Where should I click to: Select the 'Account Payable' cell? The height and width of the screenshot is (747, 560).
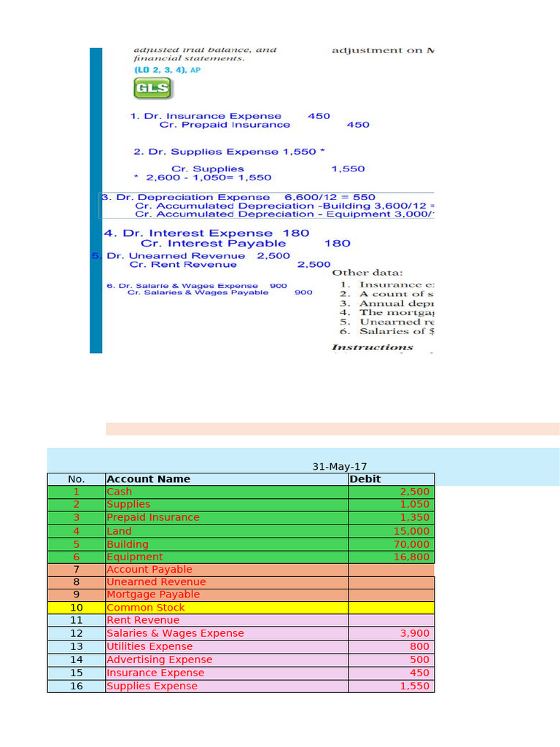pyautogui.click(x=227, y=570)
